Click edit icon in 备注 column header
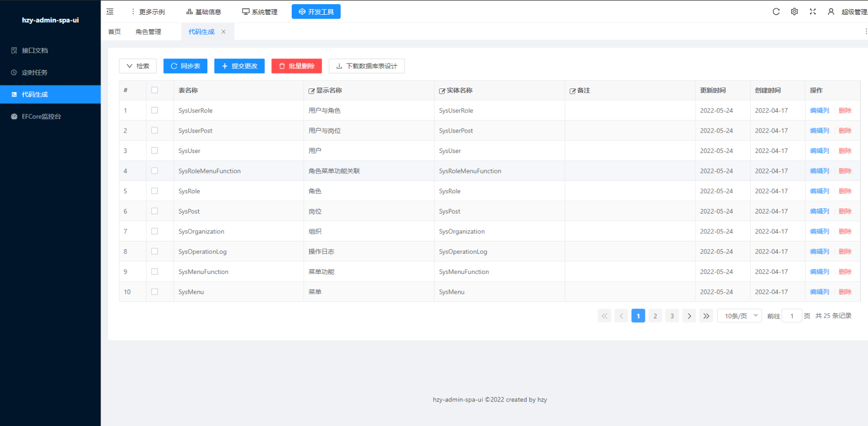 (572, 91)
